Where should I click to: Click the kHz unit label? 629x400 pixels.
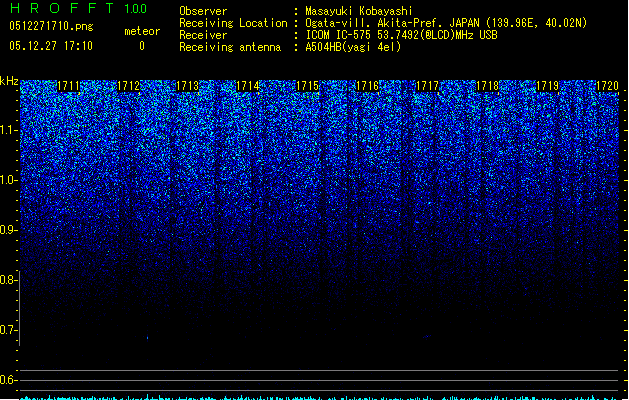click(9, 81)
